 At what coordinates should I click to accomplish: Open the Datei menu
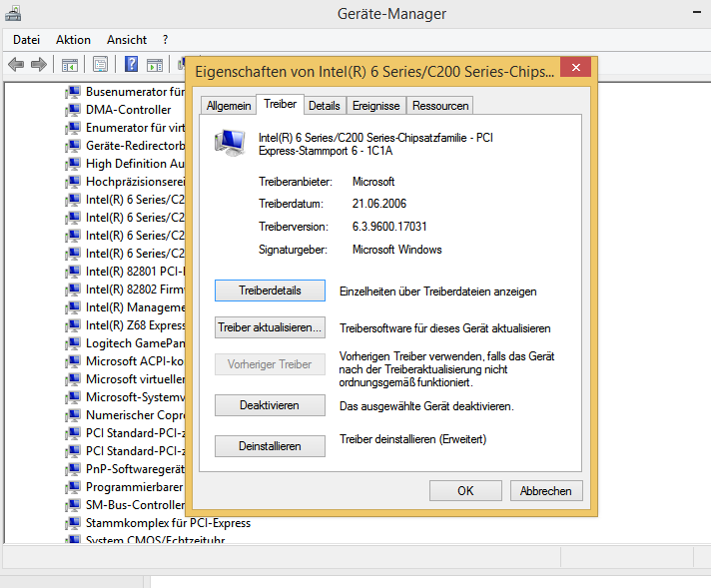tap(26, 40)
